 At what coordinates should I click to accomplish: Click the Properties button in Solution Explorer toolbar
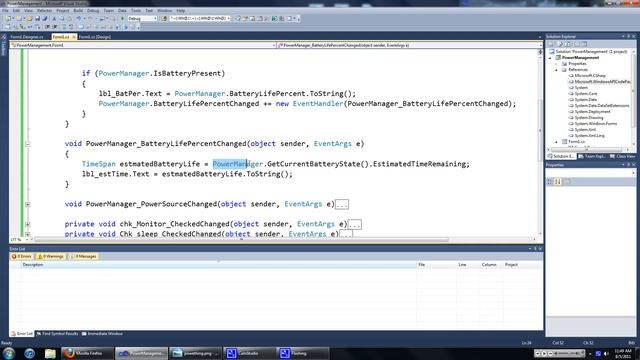(x=550, y=44)
